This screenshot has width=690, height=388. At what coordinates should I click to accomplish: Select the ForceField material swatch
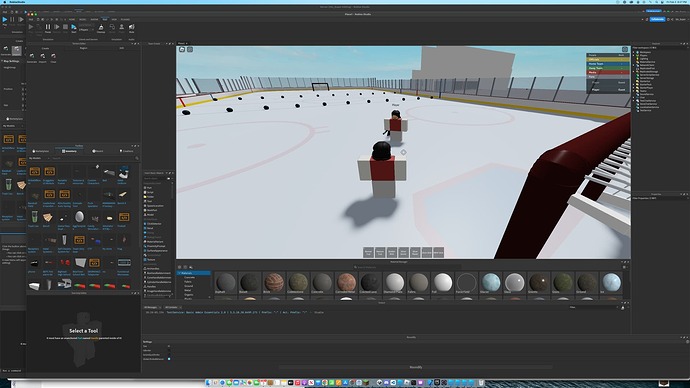[466, 282]
